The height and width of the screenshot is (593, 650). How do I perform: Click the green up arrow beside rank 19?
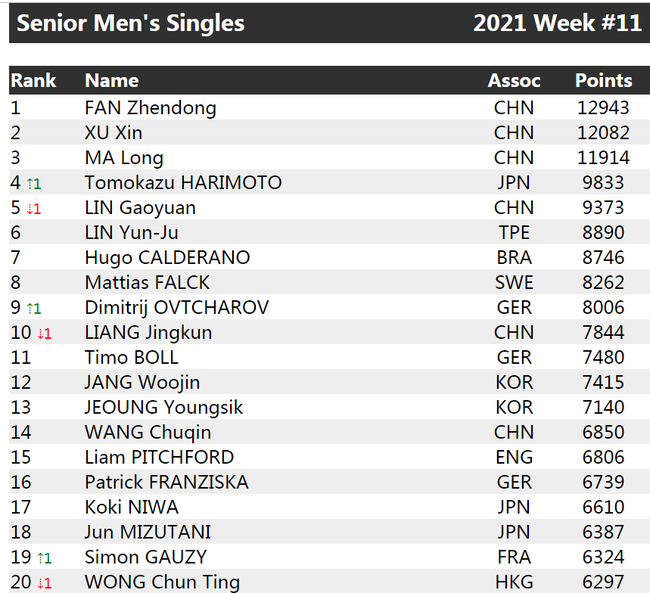(x=40, y=558)
